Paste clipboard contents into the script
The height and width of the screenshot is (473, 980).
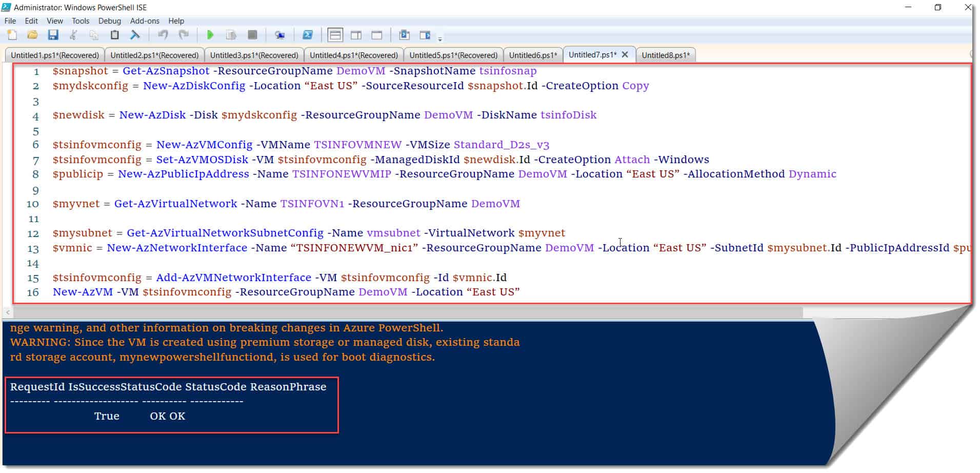[x=114, y=35]
